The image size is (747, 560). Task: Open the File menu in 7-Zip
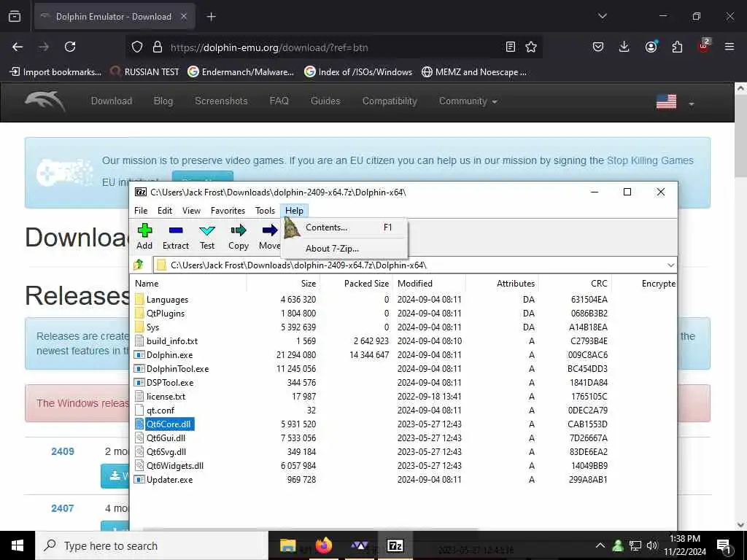[x=141, y=211]
